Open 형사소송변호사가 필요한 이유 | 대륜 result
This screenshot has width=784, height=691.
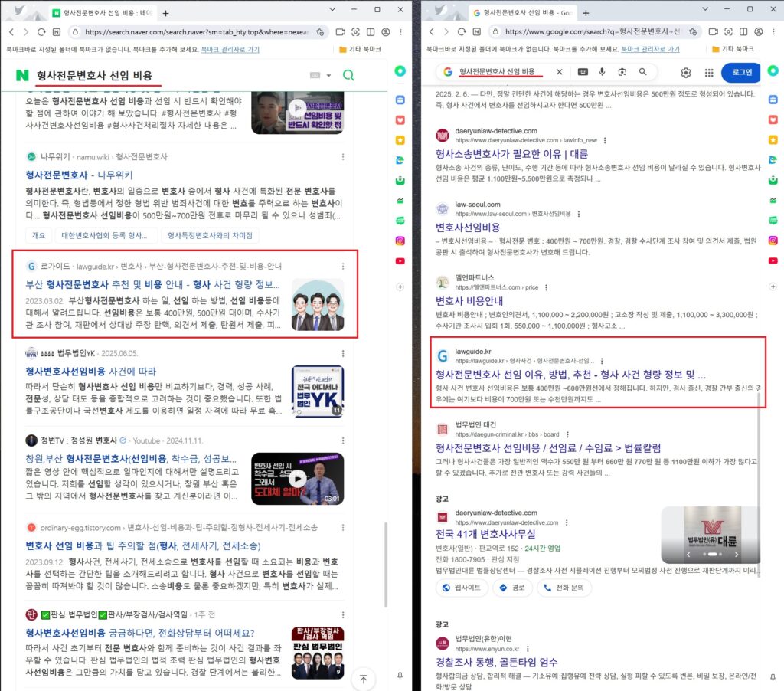pyautogui.click(x=511, y=154)
